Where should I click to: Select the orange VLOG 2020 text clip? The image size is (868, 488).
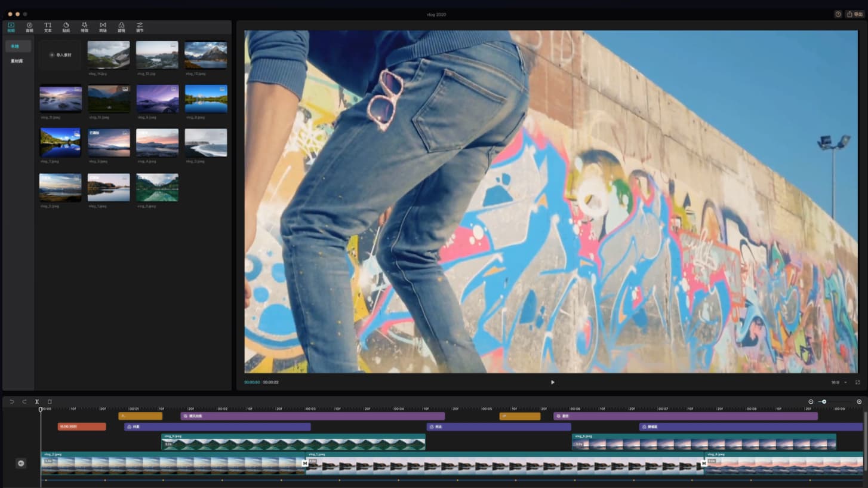(x=82, y=426)
